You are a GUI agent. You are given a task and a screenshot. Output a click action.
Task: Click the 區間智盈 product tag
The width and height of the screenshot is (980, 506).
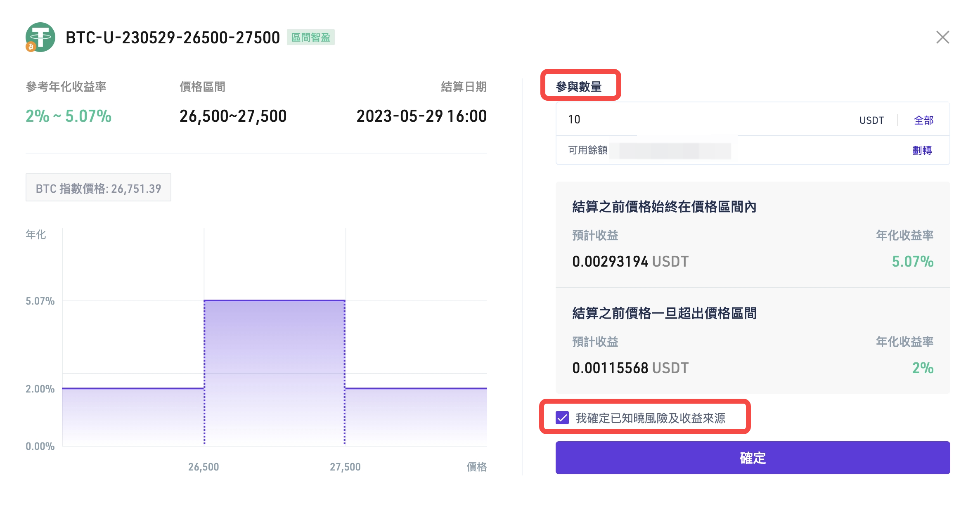311,38
